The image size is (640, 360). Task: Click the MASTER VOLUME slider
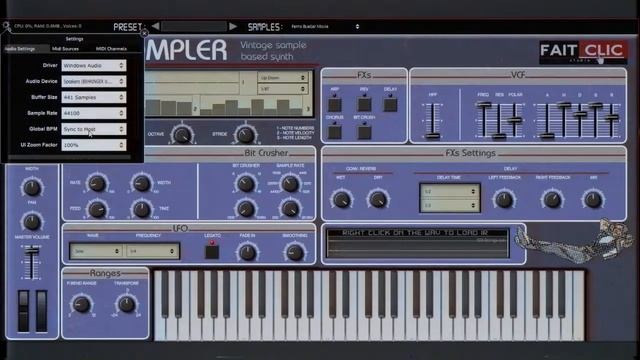click(31, 262)
